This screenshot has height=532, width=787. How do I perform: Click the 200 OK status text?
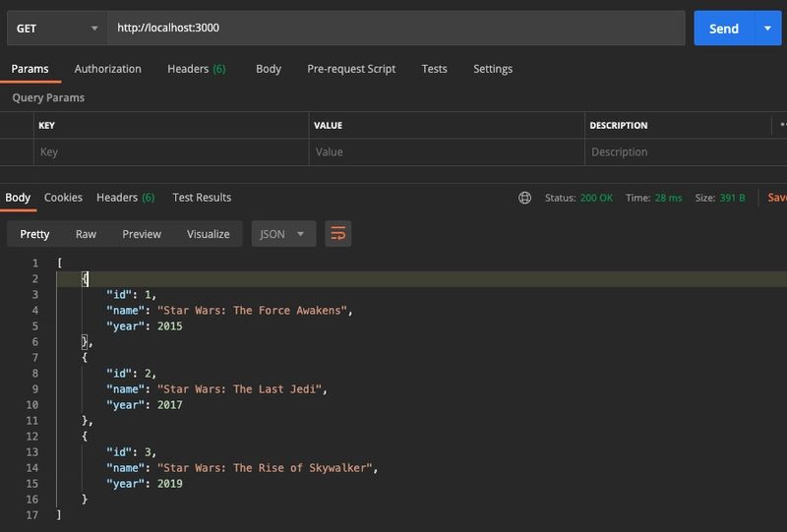(596, 198)
